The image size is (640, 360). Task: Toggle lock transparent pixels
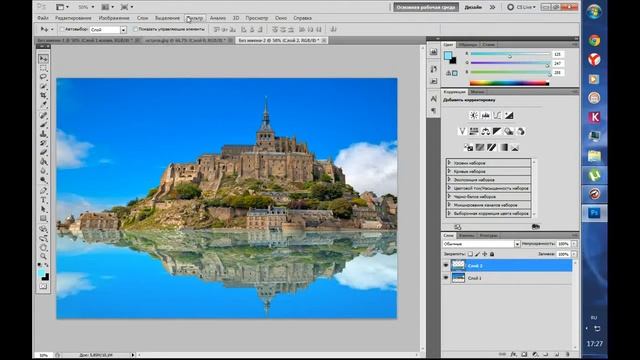point(470,254)
